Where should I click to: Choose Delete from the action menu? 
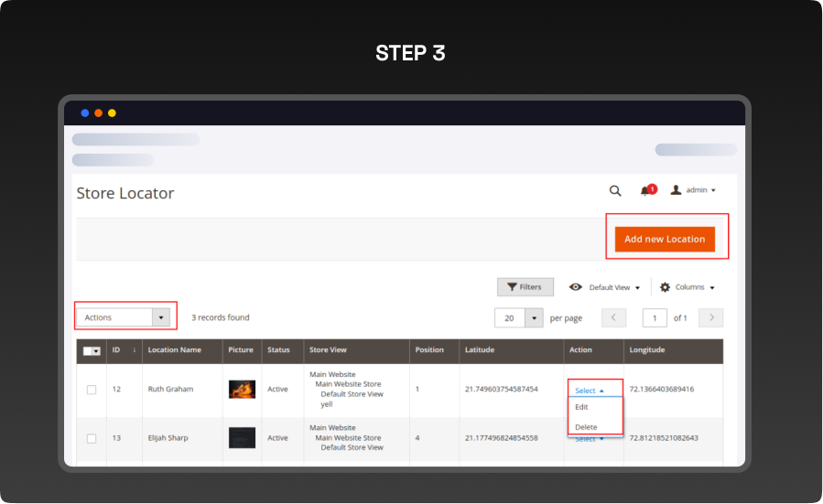coord(586,427)
